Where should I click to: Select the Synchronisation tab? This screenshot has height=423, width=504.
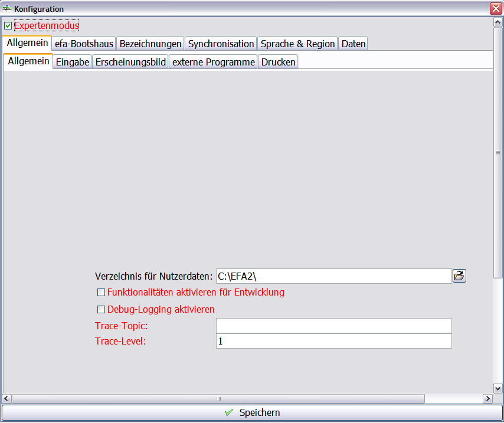221,44
